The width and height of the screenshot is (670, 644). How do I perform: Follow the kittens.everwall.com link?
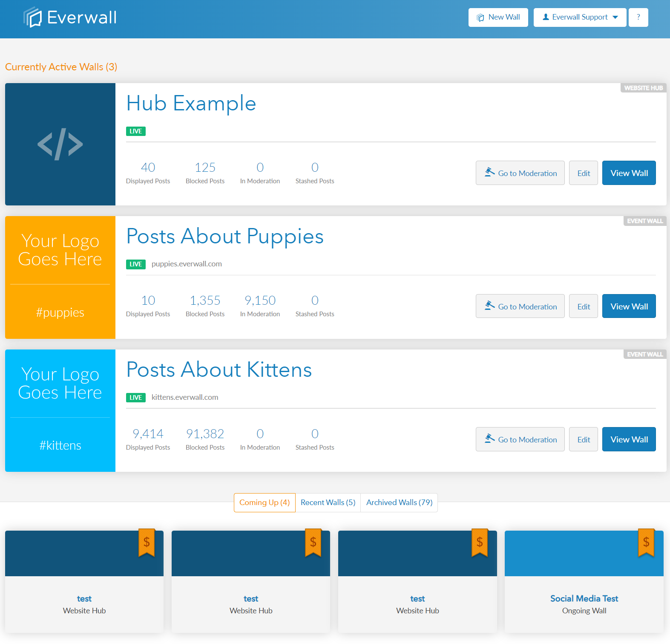(x=185, y=397)
